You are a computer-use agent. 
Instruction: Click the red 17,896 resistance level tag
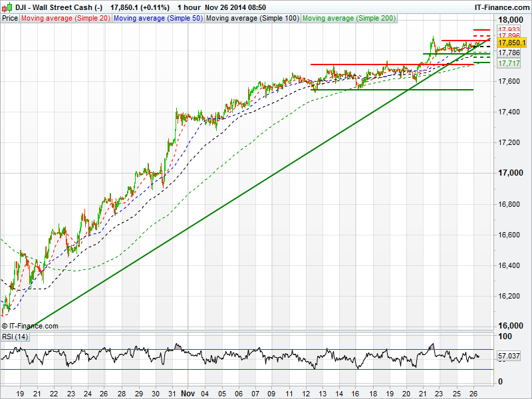point(509,36)
